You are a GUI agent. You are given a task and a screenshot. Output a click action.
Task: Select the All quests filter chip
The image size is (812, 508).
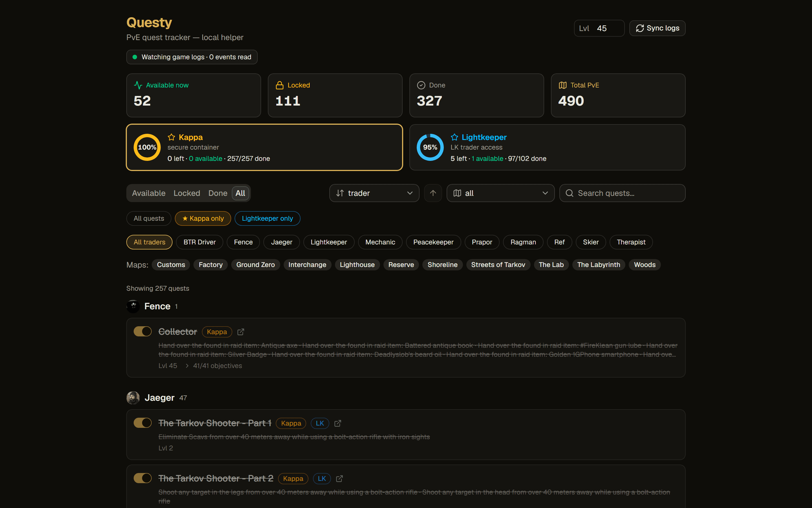149,218
